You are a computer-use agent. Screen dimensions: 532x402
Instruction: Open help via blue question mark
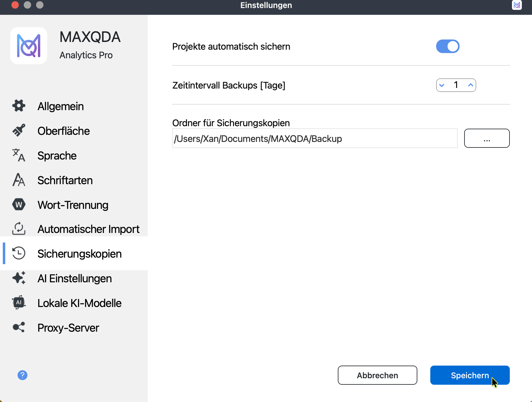pos(23,375)
